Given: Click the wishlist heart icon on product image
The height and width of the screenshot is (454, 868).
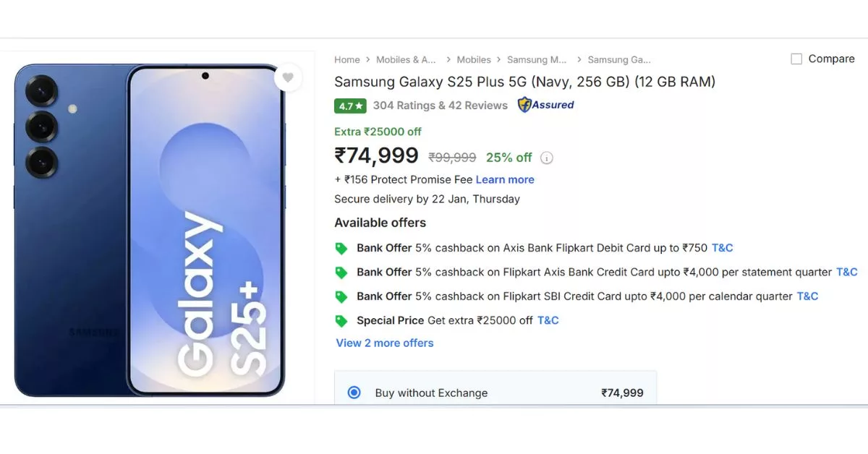Looking at the screenshot, I should pyautogui.click(x=288, y=77).
